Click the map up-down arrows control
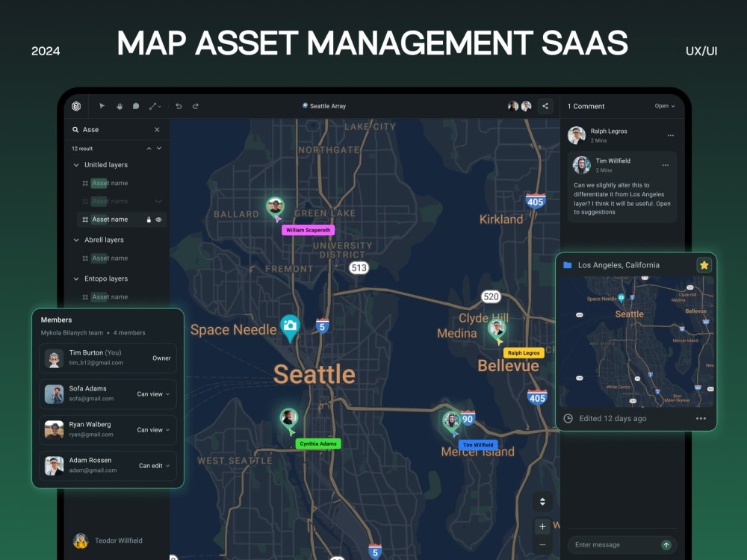Screen dimensions: 747x560 point(542,502)
